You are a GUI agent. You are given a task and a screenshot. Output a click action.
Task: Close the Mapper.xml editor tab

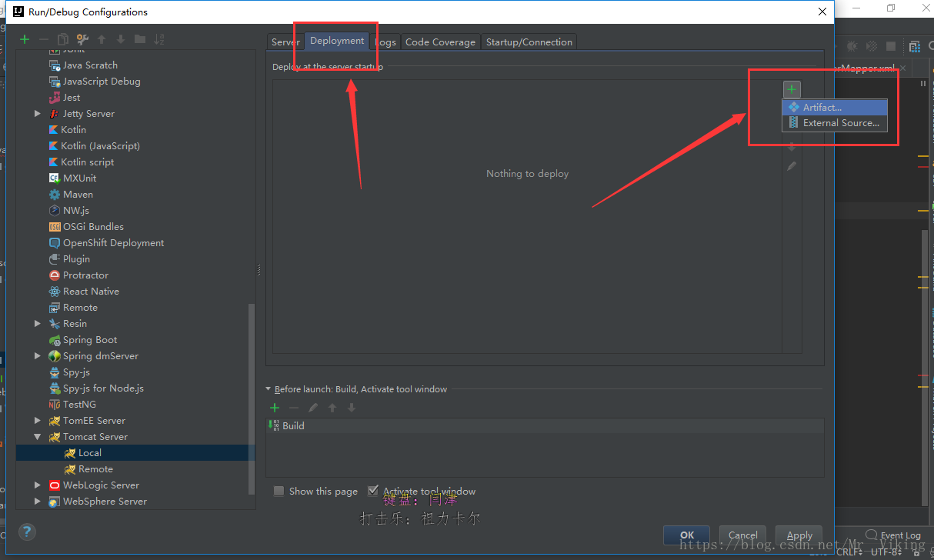tap(902, 68)
